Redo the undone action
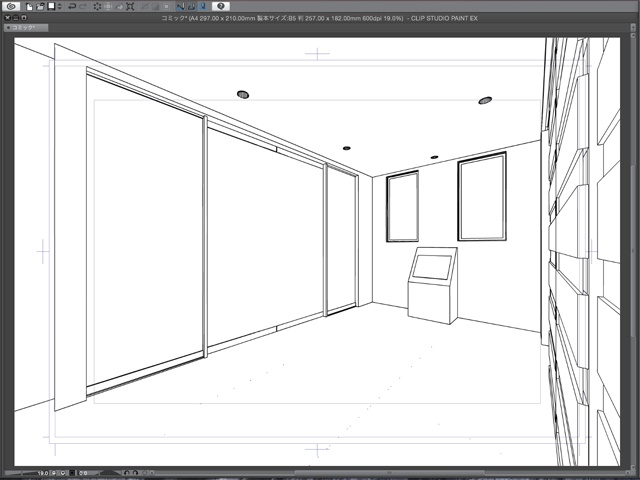This screenshot has width=640, height=480. coord(83,7)
